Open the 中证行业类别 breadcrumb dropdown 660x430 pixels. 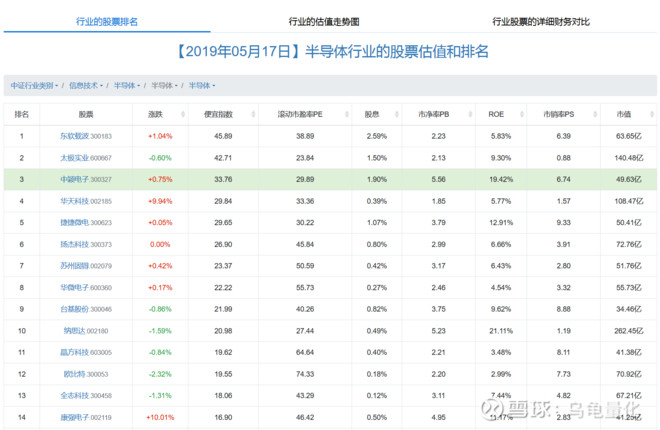tap(34, 85)
